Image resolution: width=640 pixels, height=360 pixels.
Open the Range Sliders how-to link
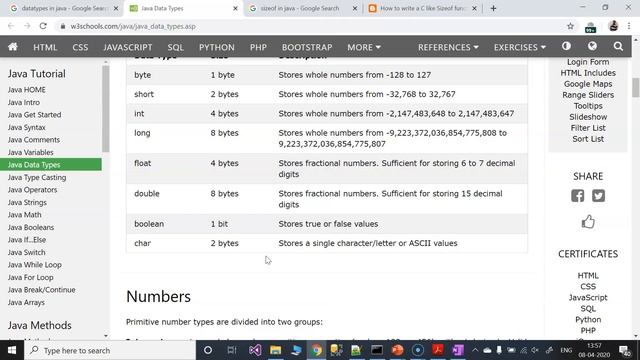click(588, 95)
